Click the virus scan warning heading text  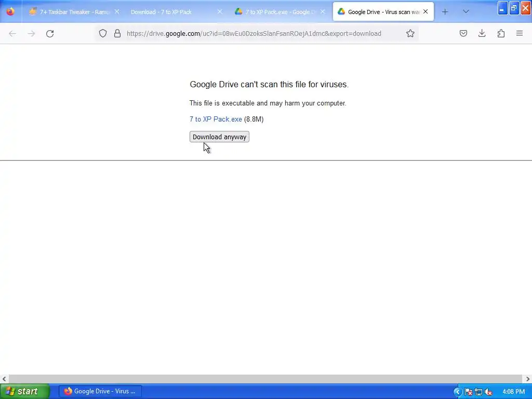(269, 85)
